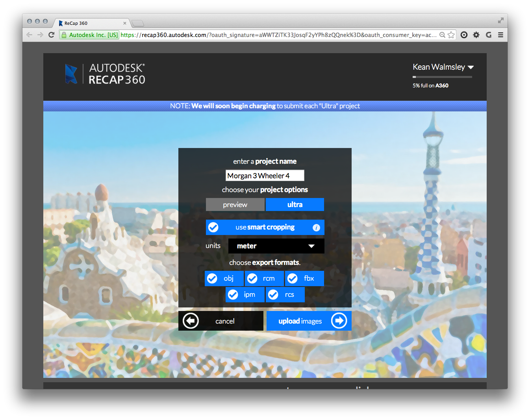
Task: Bookmark page with the star icon
Action: (x=451, y=35)
